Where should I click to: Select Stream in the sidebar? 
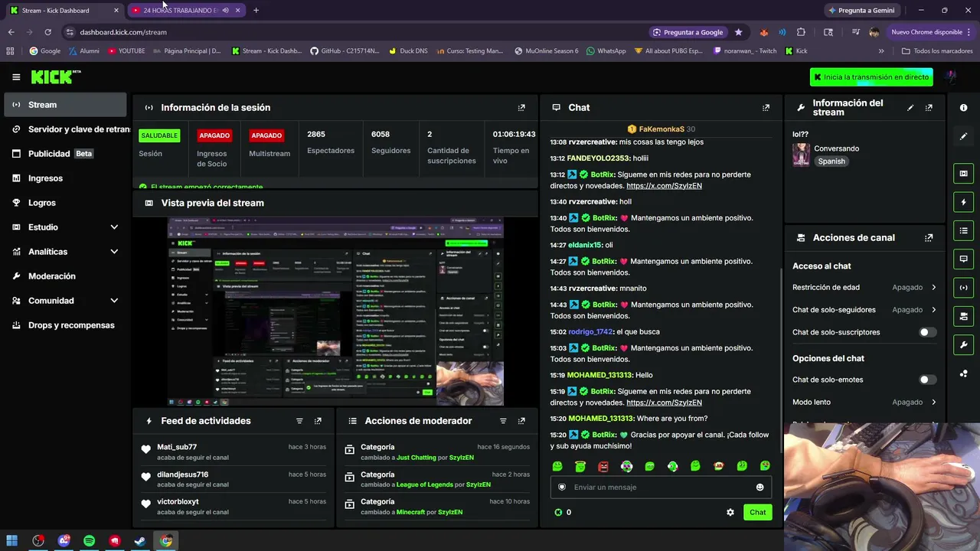[x=65, y=105]
